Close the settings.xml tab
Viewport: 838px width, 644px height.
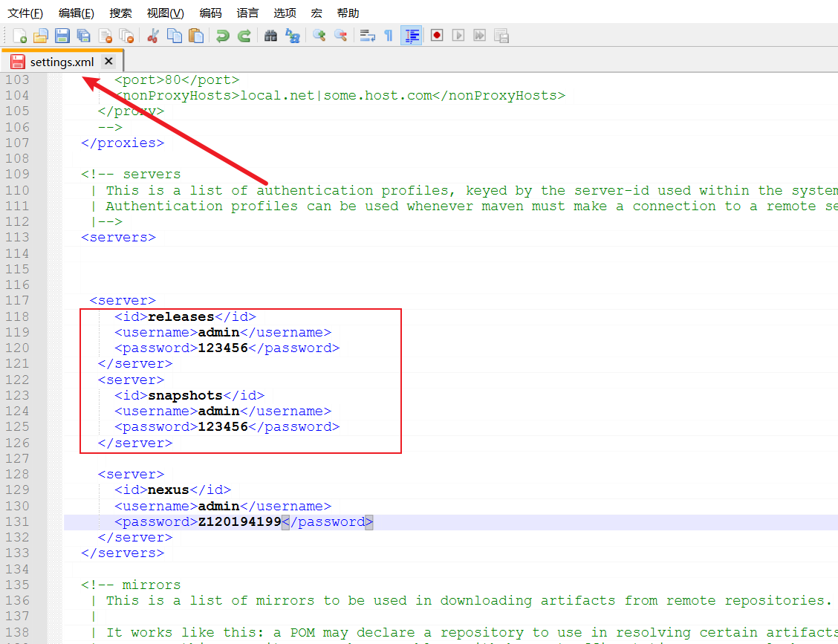point(108,61)
